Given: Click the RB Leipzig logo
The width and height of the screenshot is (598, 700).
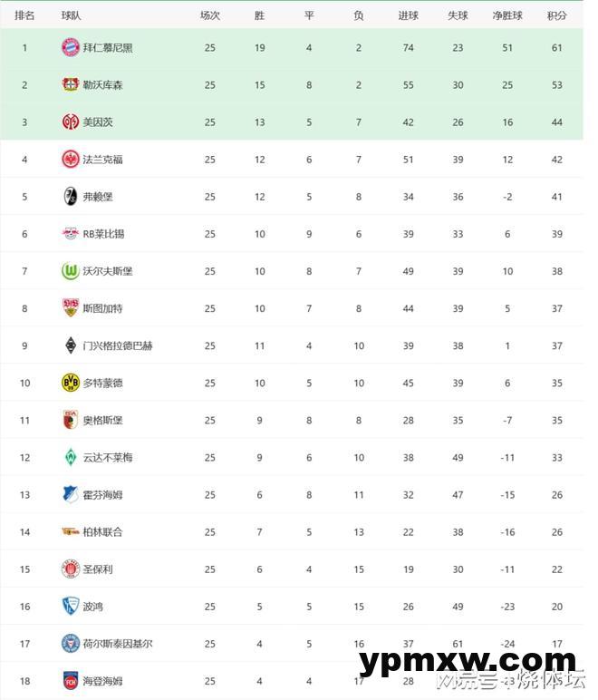Looking at the screenshot, I should tap(70, 234).
